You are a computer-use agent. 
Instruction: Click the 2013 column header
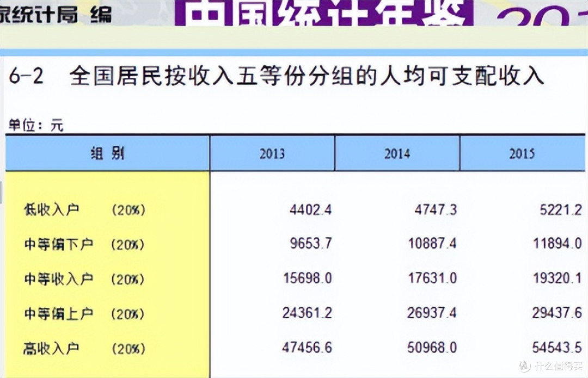click(272, 153)
